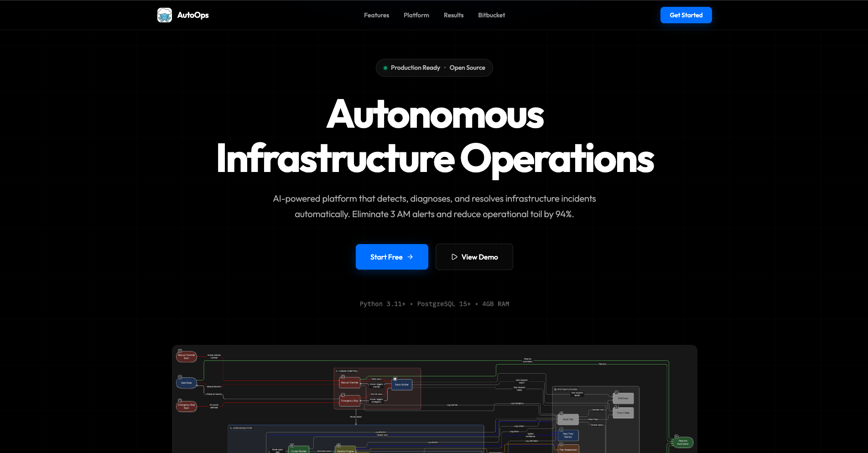Click the icon above the Audit Trail node
868x453 pixels.
point(561,413)
